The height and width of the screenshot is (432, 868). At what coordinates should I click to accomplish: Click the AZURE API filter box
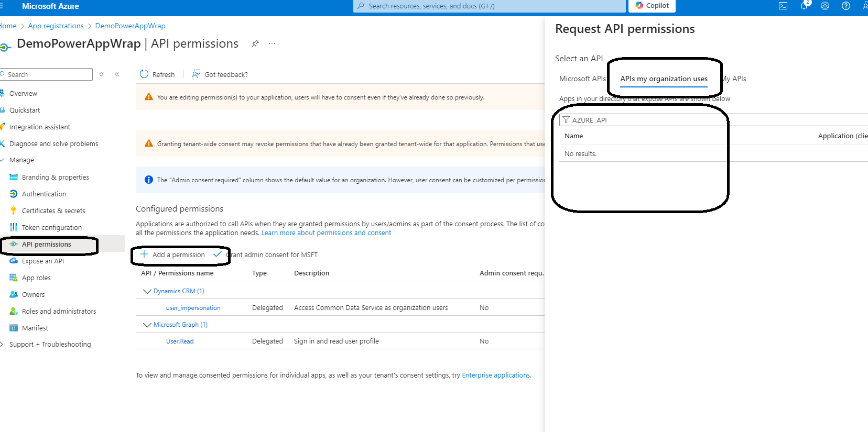713,120
